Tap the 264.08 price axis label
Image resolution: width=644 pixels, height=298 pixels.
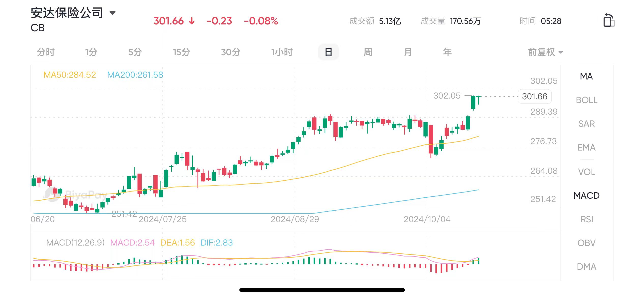544,171
